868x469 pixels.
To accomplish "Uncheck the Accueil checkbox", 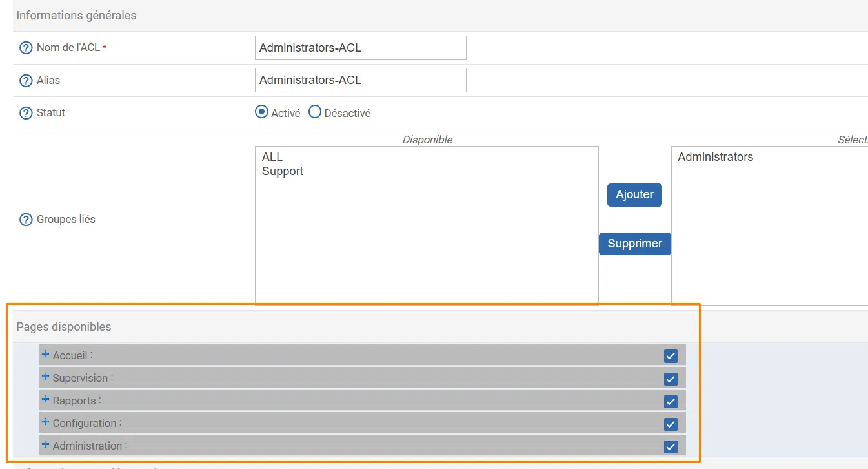I will (671, 355).
